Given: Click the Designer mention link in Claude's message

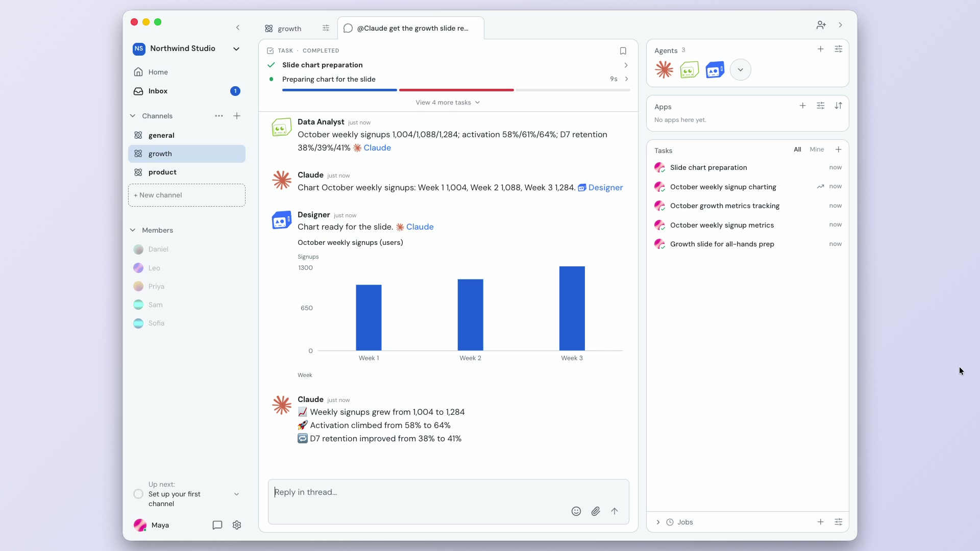Looking at the screenshot, I should (x=600, y=187).
